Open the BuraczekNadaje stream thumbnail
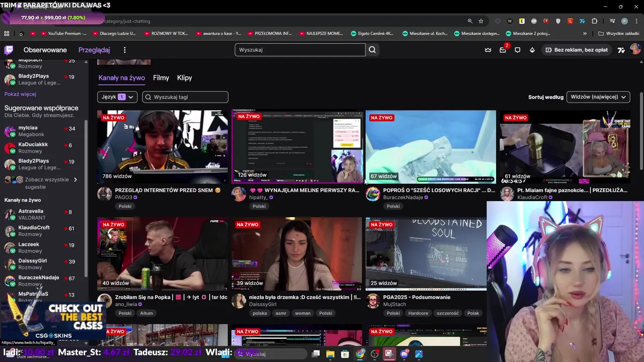Viewport: 644px width, 362px height. 431,147
